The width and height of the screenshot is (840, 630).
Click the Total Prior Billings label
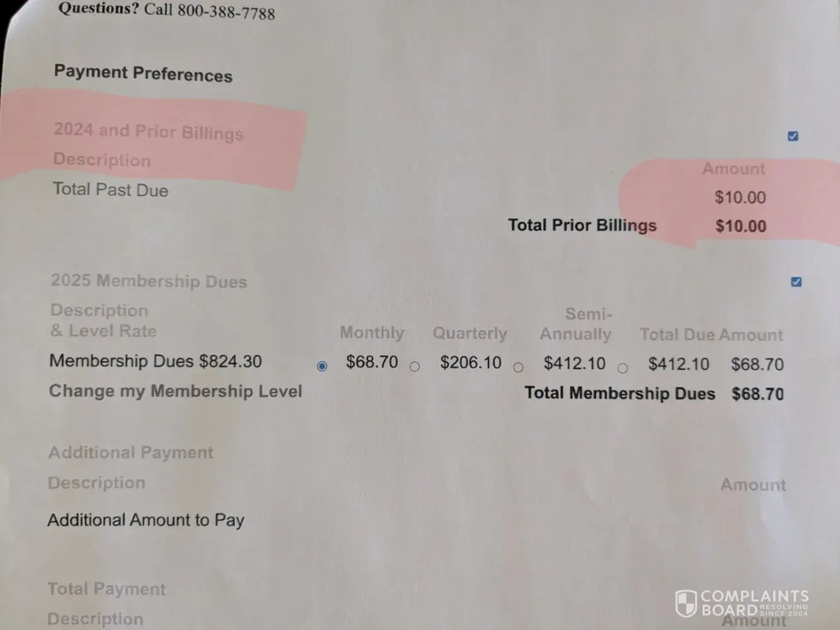tap(582, 226)
